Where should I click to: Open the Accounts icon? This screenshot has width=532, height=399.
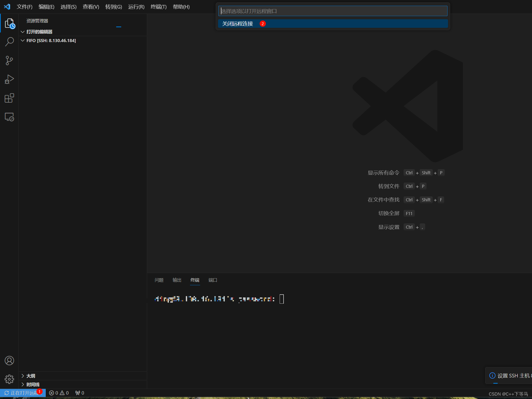pyautogui.click(x=9, y=361)
